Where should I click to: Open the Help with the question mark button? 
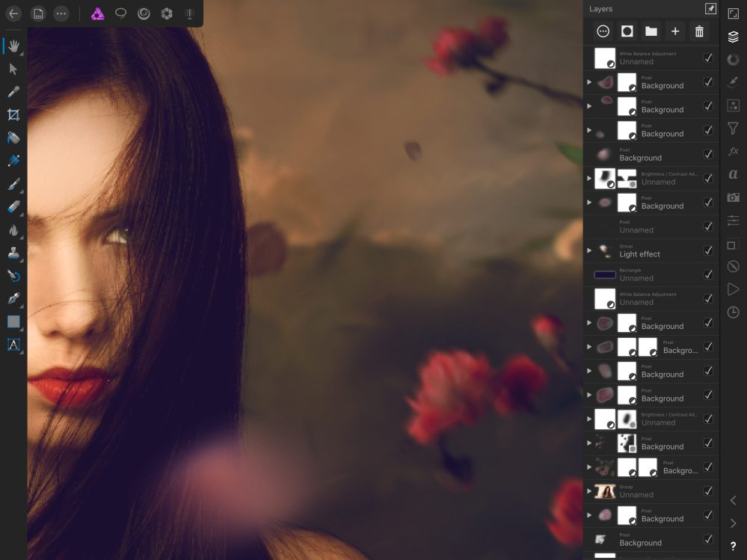click(x=733, y=545)
